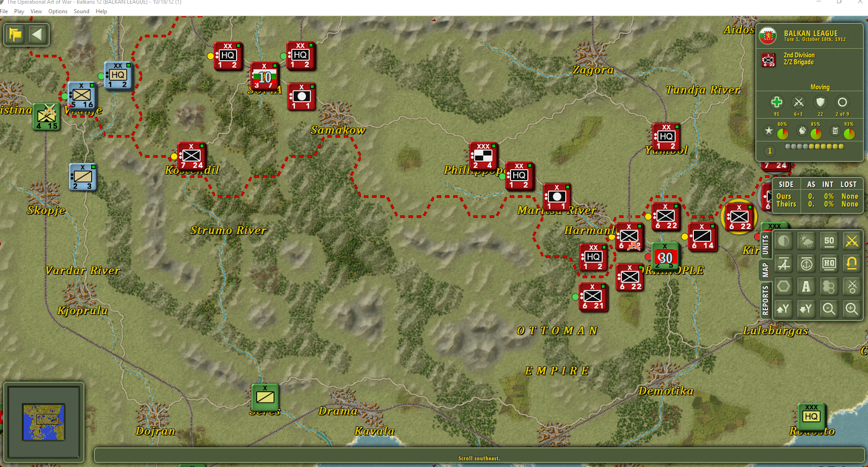Select the red XXX corps unit near Philippopolis
Screen dimensions: 868x467
(483, 156)
